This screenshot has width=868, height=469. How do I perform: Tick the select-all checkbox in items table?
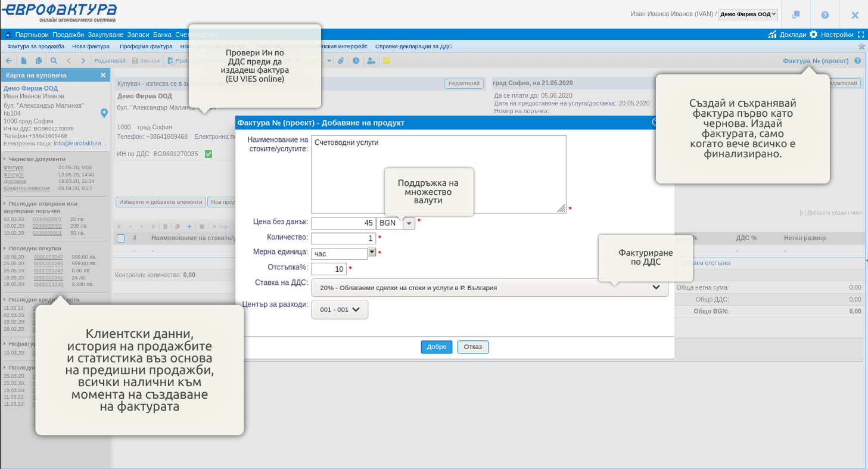pyautogui.click(x=121, y=238)
